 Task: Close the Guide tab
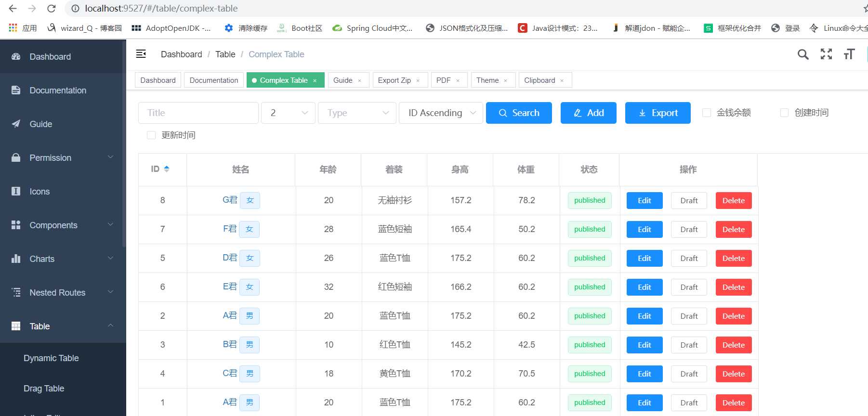359,80
